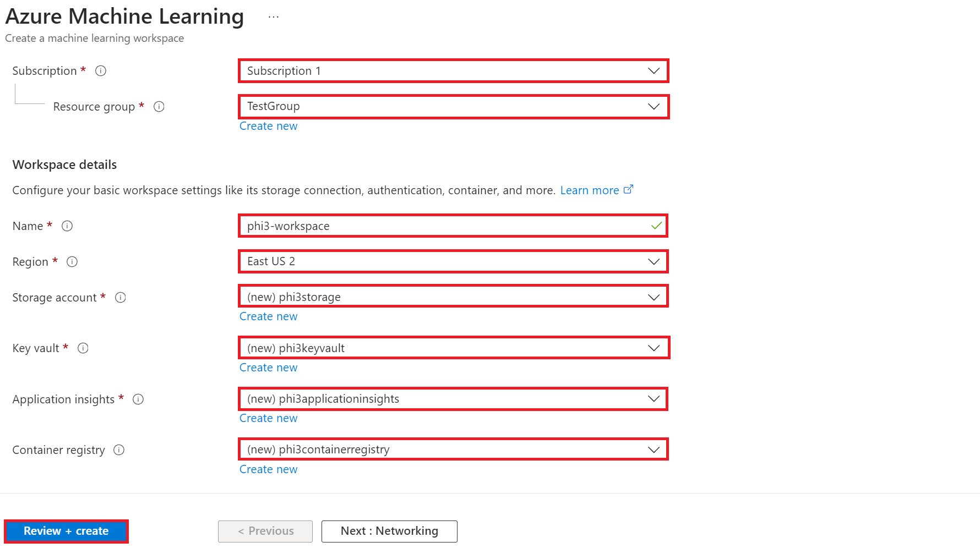Click the Previous button
This screenshot has width=980, height=548.
pos(265,531)
